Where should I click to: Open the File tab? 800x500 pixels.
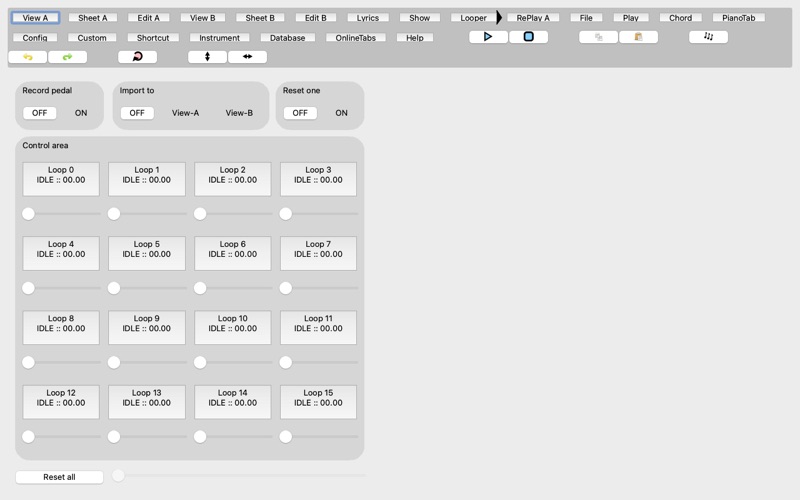[x=586, y=18]
